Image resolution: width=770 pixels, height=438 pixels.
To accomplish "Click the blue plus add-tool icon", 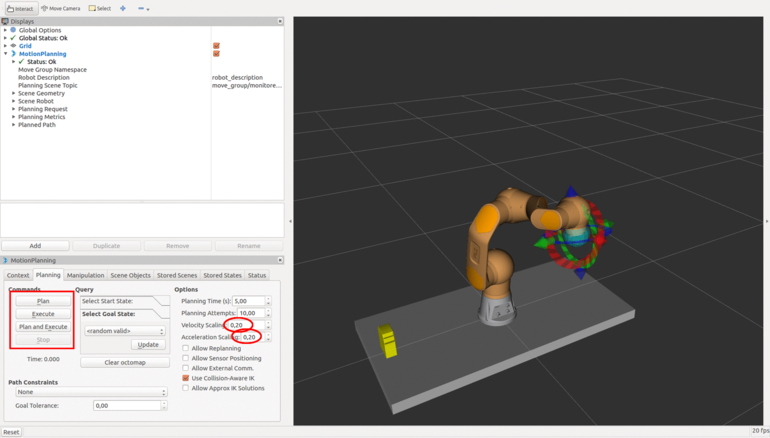I will [x=123, y=8].
